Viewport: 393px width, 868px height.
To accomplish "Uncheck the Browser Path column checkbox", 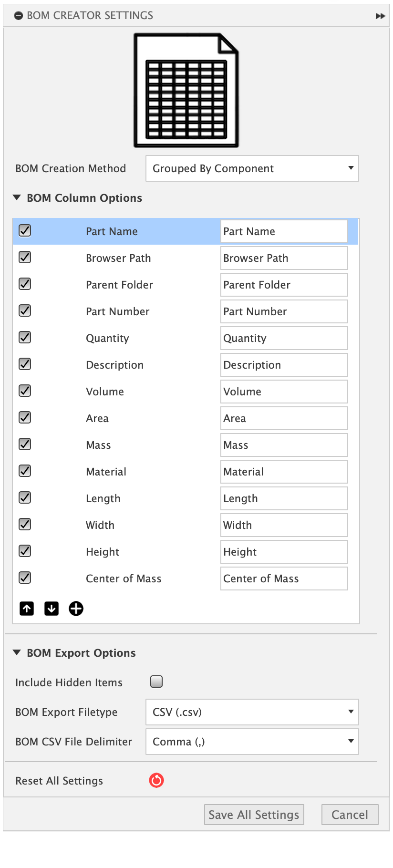I will pyautogui.click(x=25, y=258).
